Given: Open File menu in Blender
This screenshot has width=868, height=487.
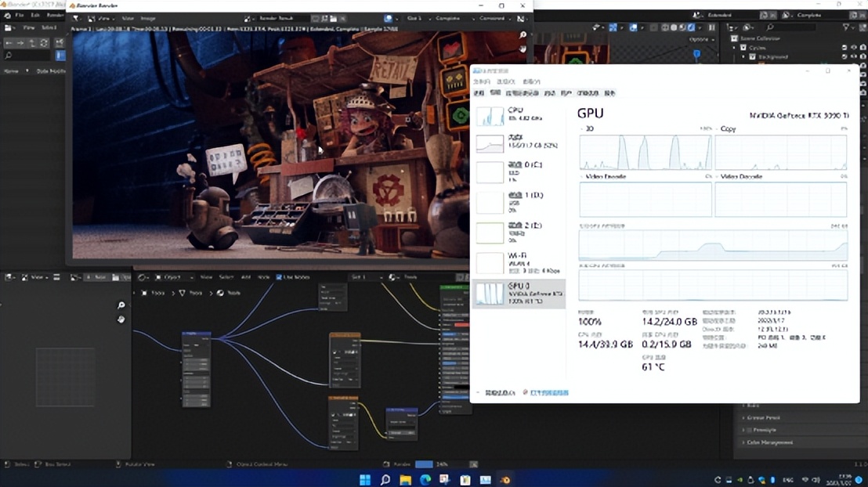Looking at the screenshot, I should click(20, 16).
